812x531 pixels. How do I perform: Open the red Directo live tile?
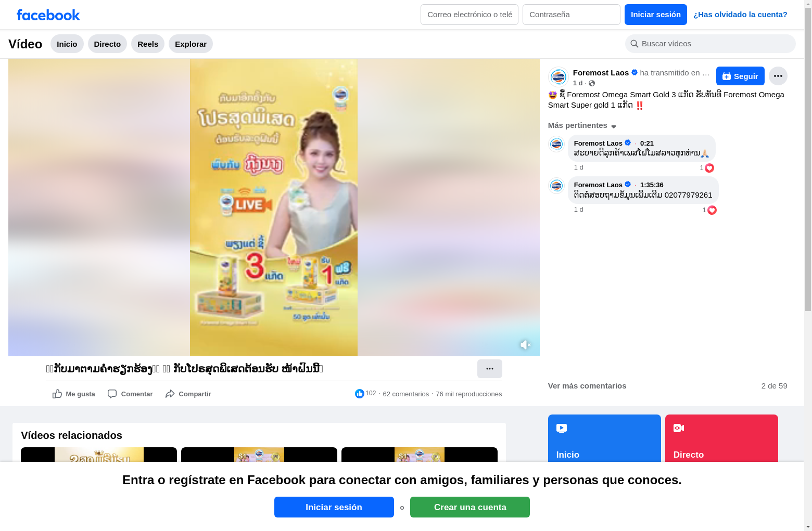click(x=721, y=438)
